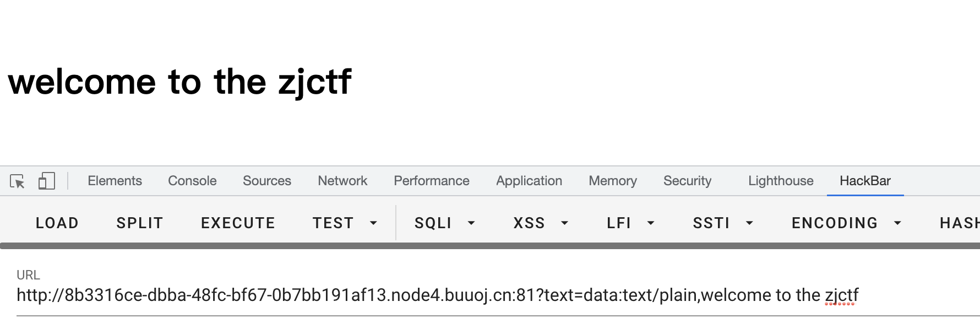Switch to the Console tab

click(192, 181)
